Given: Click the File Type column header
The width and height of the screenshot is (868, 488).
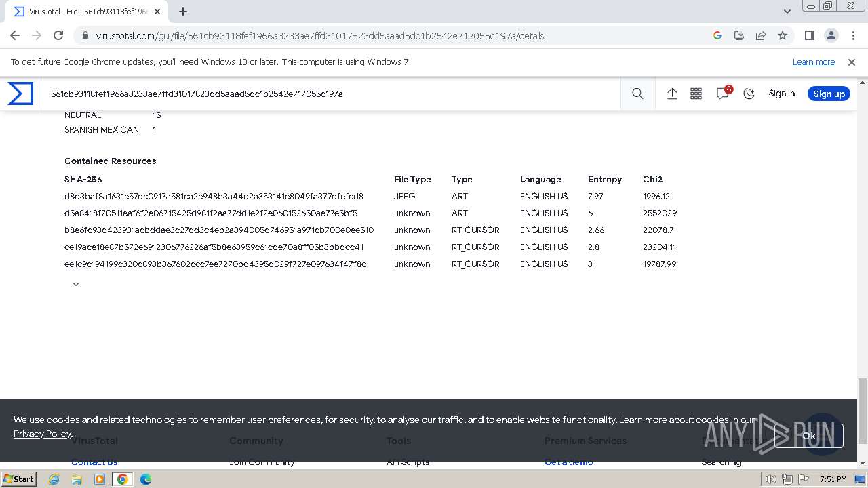Looking at the screenshot, I should point(412,180).
